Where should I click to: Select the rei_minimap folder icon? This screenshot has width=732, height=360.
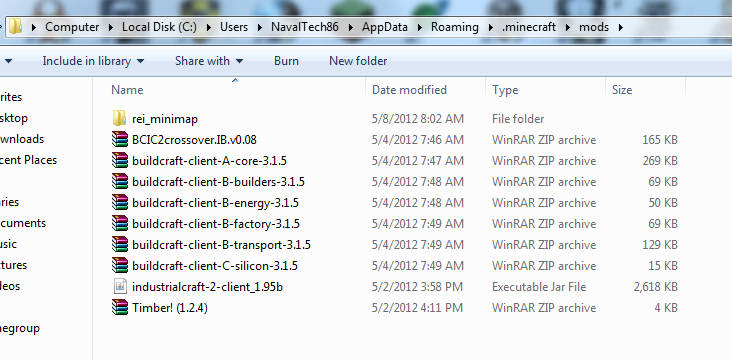(x=120, y=119)
